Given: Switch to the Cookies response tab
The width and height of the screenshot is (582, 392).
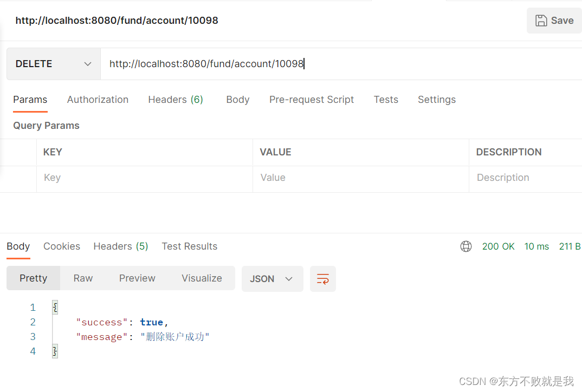Looking at the screenshot, I should pos(61,246).
